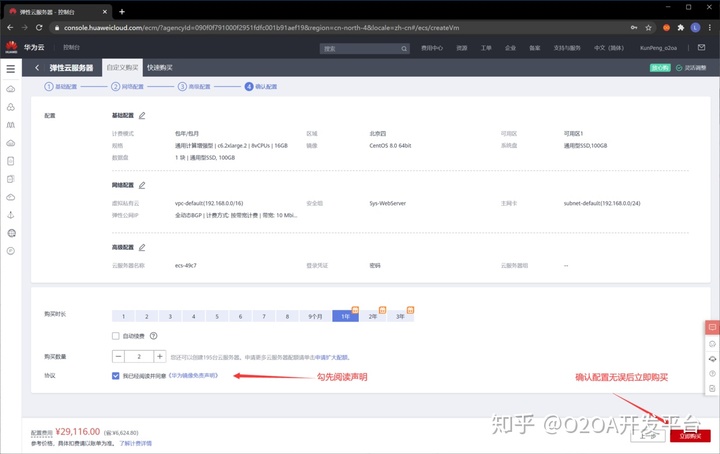
Task: Select 3年 purchase duration
Action: coord(400,316)
